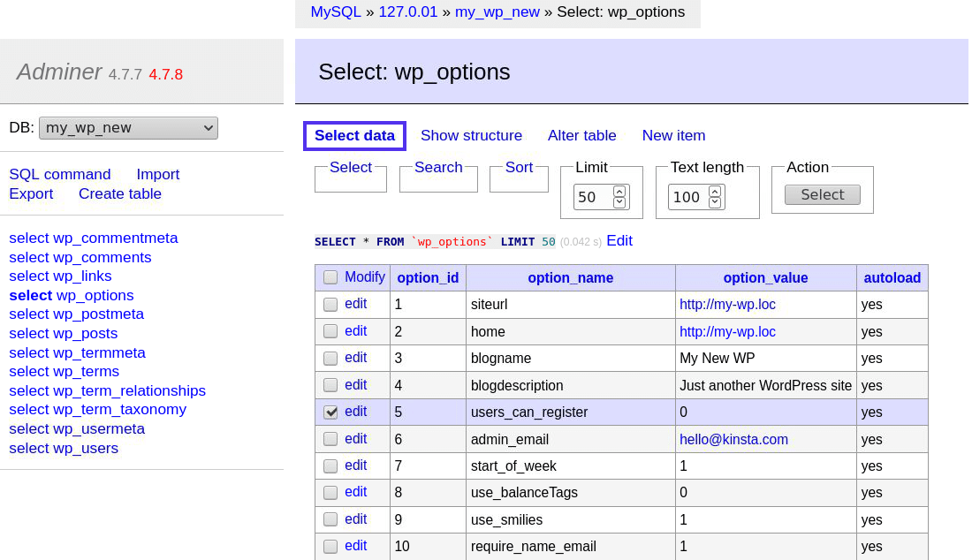Increase the Limit value with up arrow

619,191
